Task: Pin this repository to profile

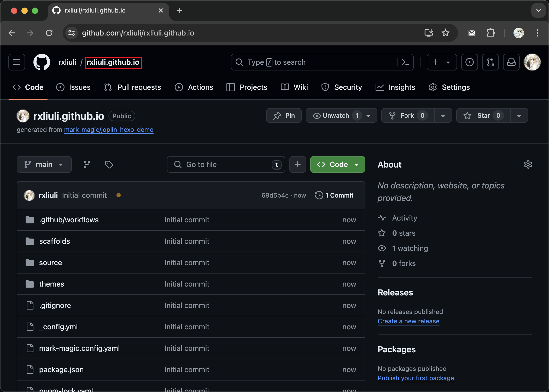Action: click(x=284, y=116)
